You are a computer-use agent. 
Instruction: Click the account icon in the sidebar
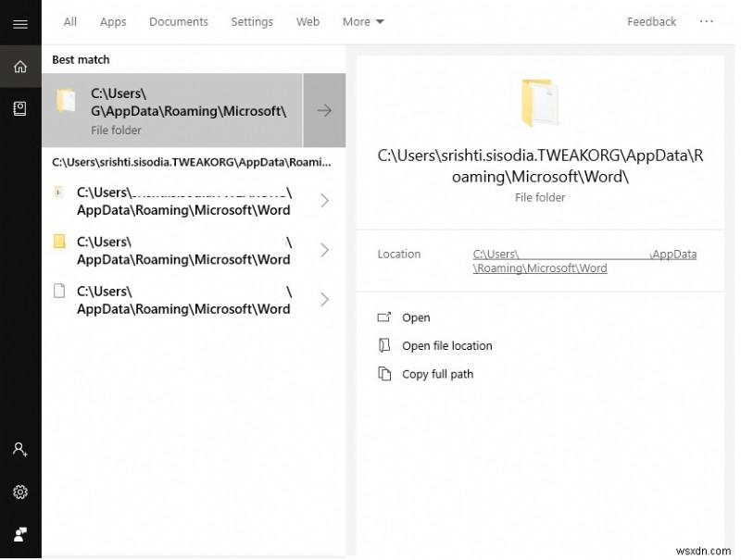[x=20, y=449]
